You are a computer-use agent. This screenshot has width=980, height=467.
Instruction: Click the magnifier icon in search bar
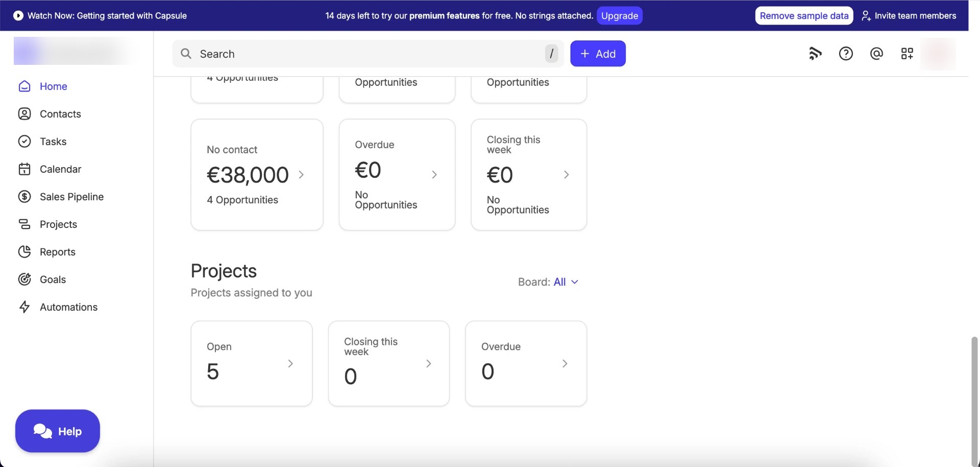186,54
